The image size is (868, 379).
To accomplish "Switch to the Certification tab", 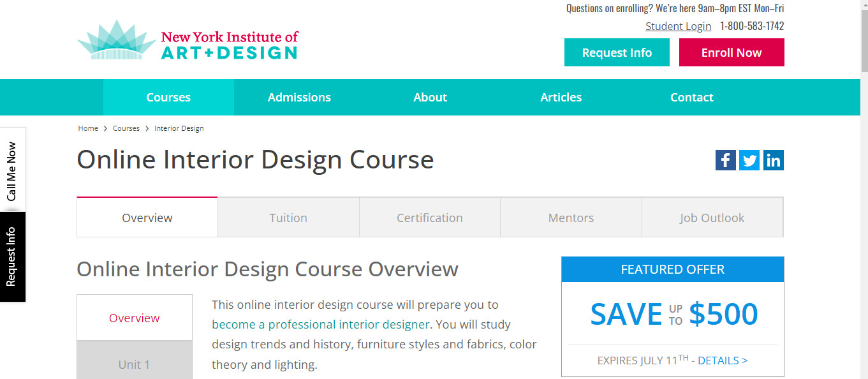I will pyautogui.click(x=429, y=218).
